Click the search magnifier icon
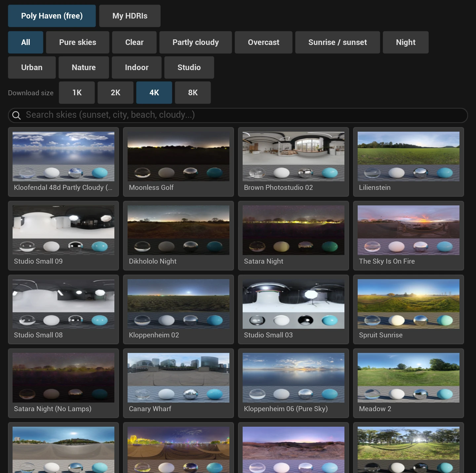This screenshot has width=476, height=473. 17,115
